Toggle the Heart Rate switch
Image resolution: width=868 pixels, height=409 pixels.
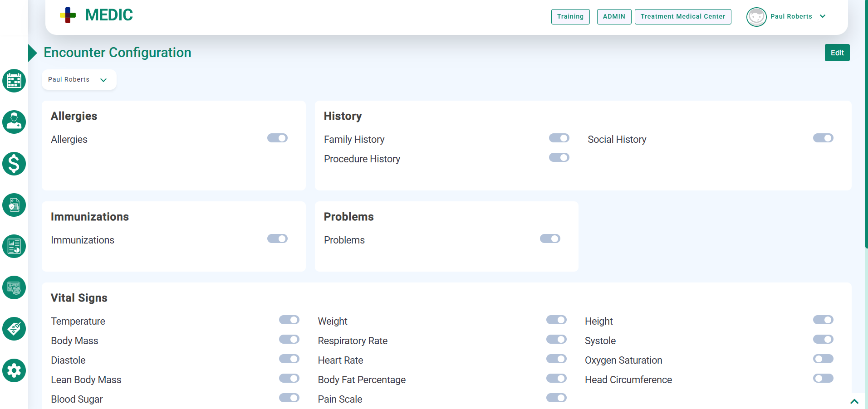[x=556, y=359]
